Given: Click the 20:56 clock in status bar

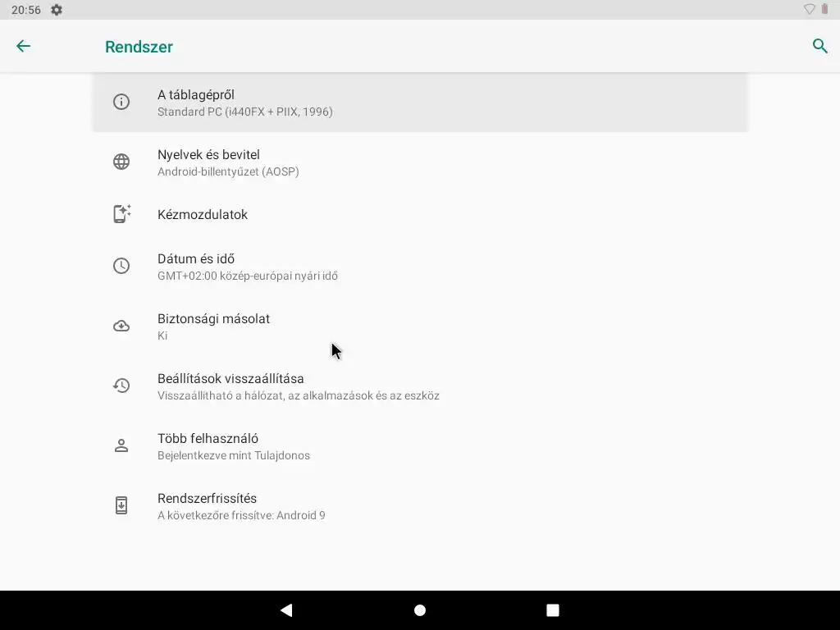Looking at the screenshot, I should click(25, 10).
